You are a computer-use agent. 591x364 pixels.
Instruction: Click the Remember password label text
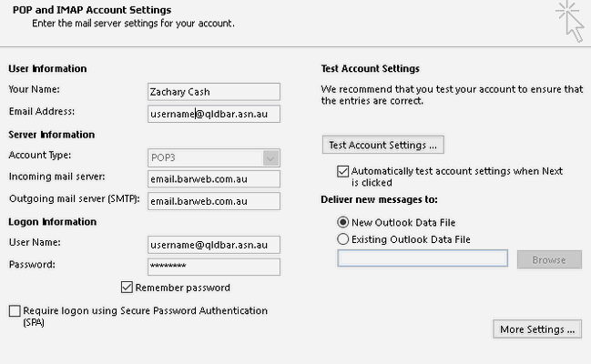183,288
